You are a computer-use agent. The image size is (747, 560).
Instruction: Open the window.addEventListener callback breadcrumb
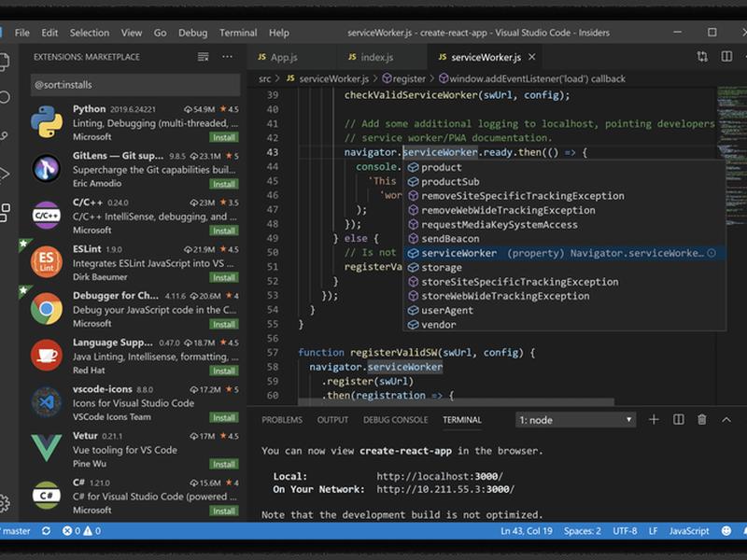(x=532, y=78)
